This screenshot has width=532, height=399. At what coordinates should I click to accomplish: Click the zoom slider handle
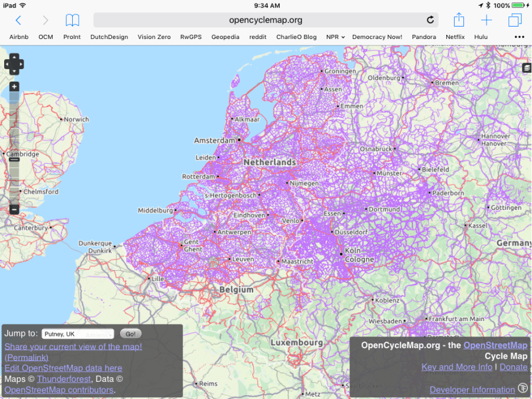tap(14, 160)
